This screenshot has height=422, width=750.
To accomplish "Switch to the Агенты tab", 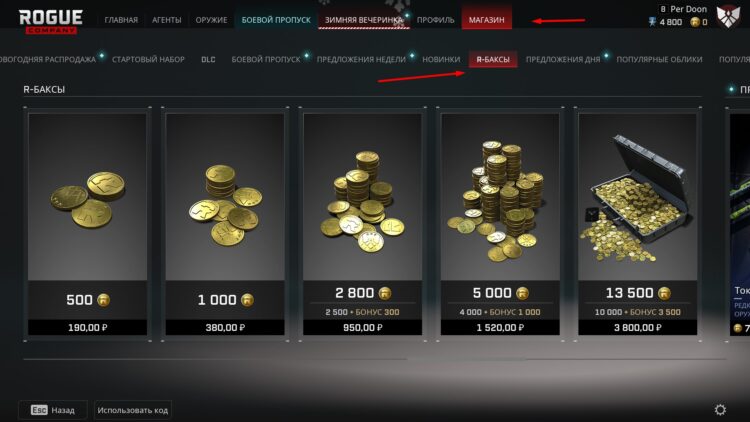I will click(x=166, y=20).
